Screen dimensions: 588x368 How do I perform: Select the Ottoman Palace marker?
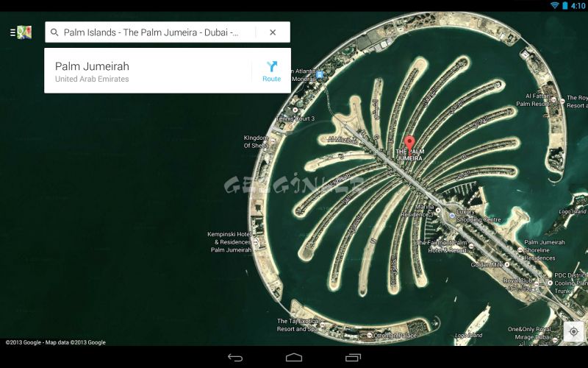370,335
